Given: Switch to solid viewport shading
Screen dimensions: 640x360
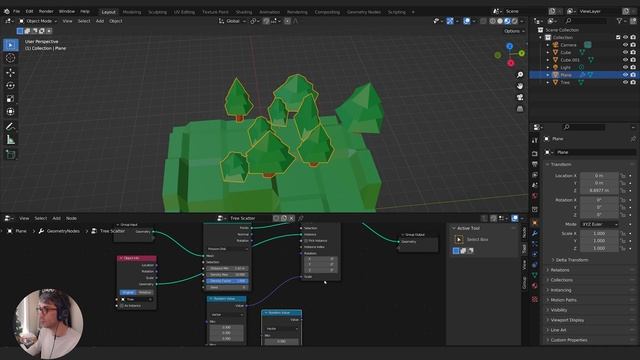Looking at the screenshot, I should tap(500, 21).
